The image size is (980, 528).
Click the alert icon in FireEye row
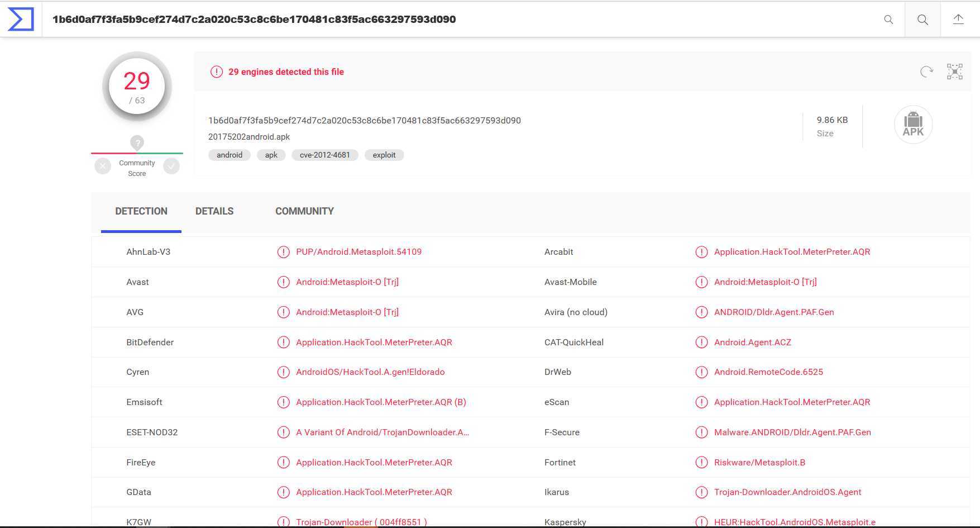coord(283,463)
